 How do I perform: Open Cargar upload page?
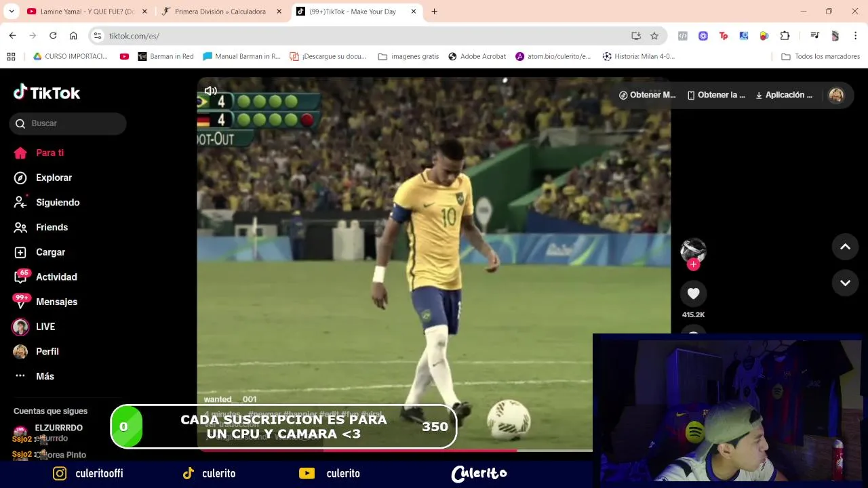coord(39,252)
